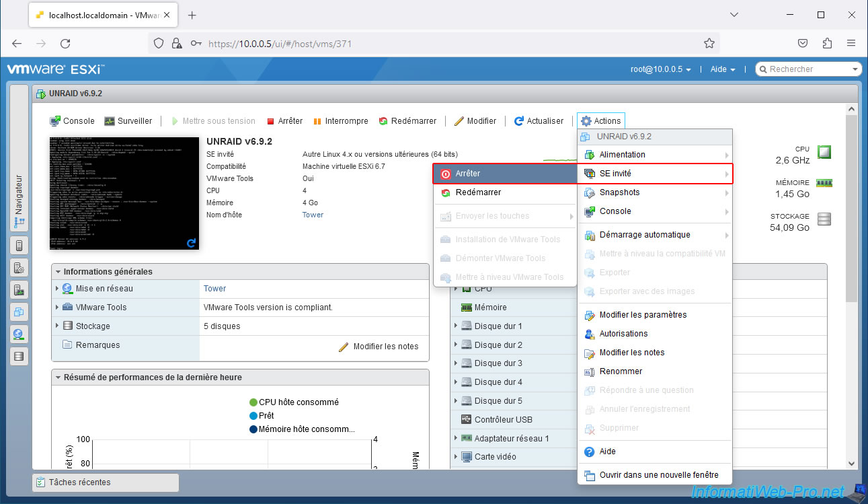Collapse the Informations générales panel
The width and height of the screenshot is (868, 504).
click(58, 272)
